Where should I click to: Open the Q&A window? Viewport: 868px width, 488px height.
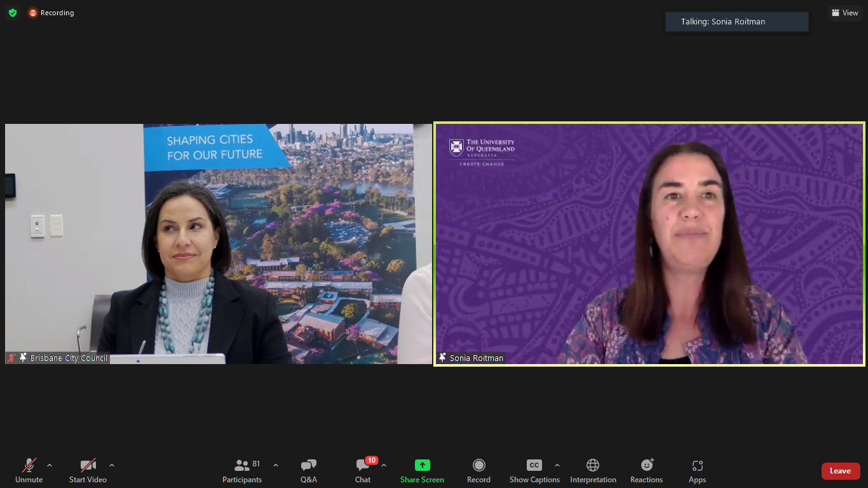(309, 471)
